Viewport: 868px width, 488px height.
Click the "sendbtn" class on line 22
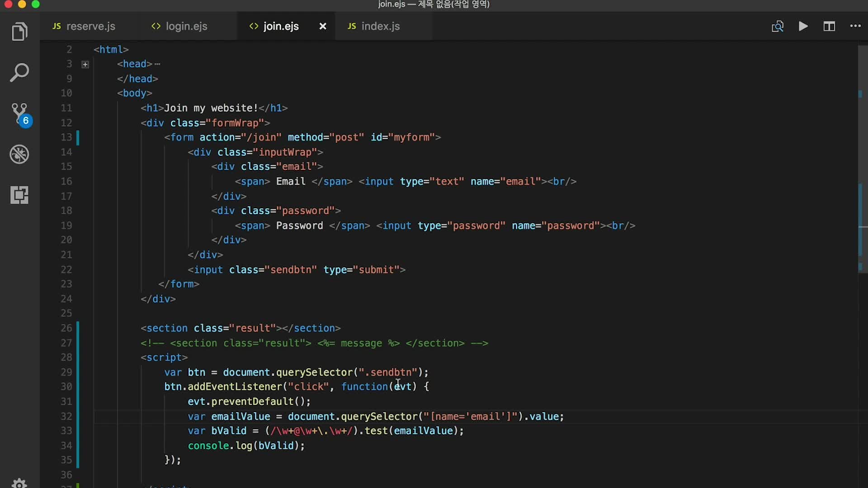point(291,270)
